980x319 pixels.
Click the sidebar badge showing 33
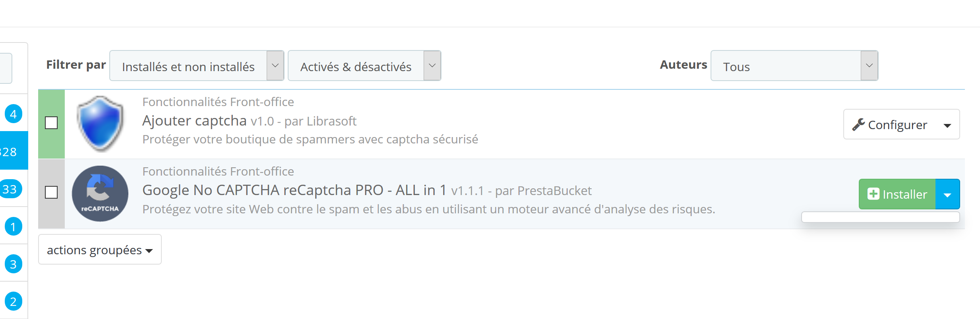pos(10,189)
